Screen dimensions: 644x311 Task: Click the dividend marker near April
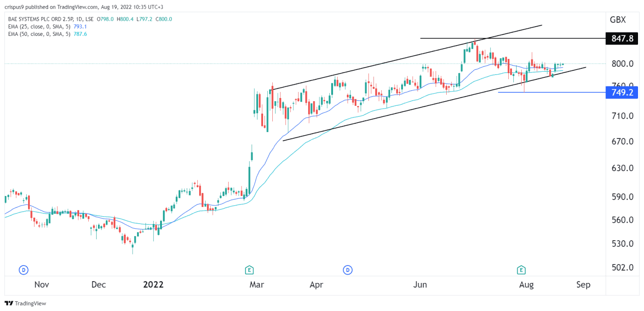[348, 270]
